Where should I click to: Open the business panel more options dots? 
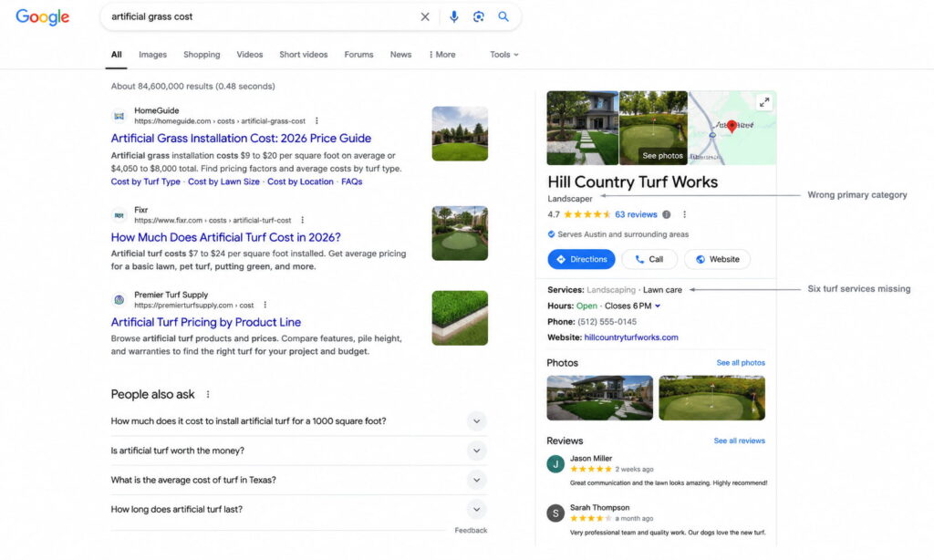684,214
